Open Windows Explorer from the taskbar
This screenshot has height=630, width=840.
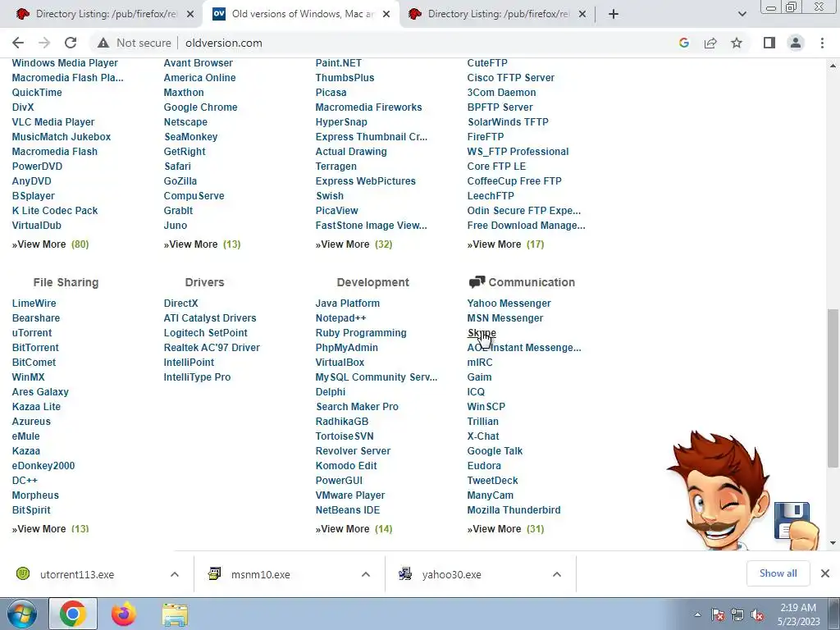click(x=175, y=614)
